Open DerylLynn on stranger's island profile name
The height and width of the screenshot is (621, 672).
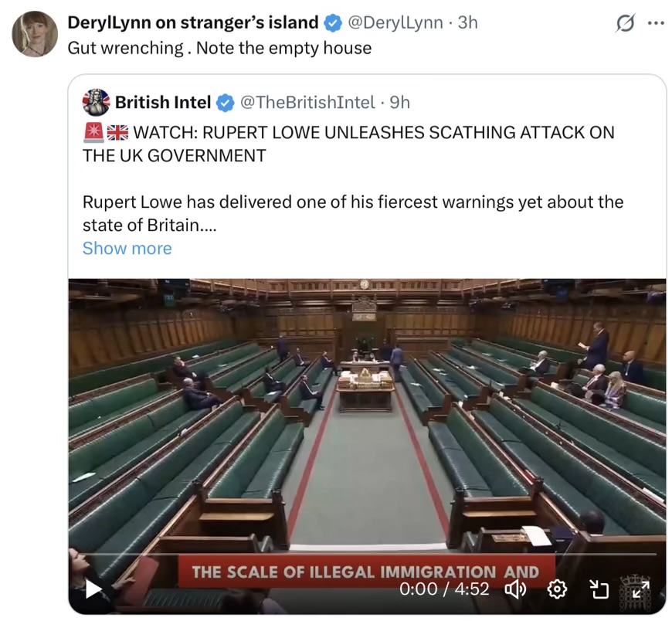pyautogui.click(x=193, y=22)
